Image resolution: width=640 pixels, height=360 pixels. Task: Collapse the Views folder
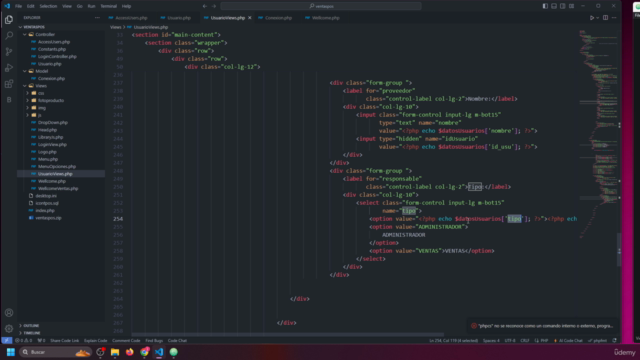pos(24,86)
